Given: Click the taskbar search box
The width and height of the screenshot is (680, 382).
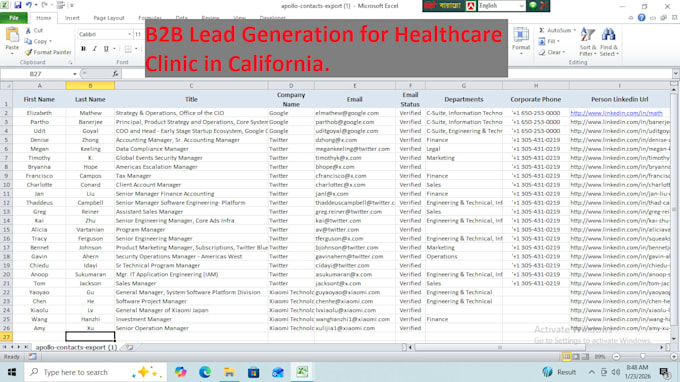Looking at the screenshot, I should pyautogui.click(x=95, y=372).
